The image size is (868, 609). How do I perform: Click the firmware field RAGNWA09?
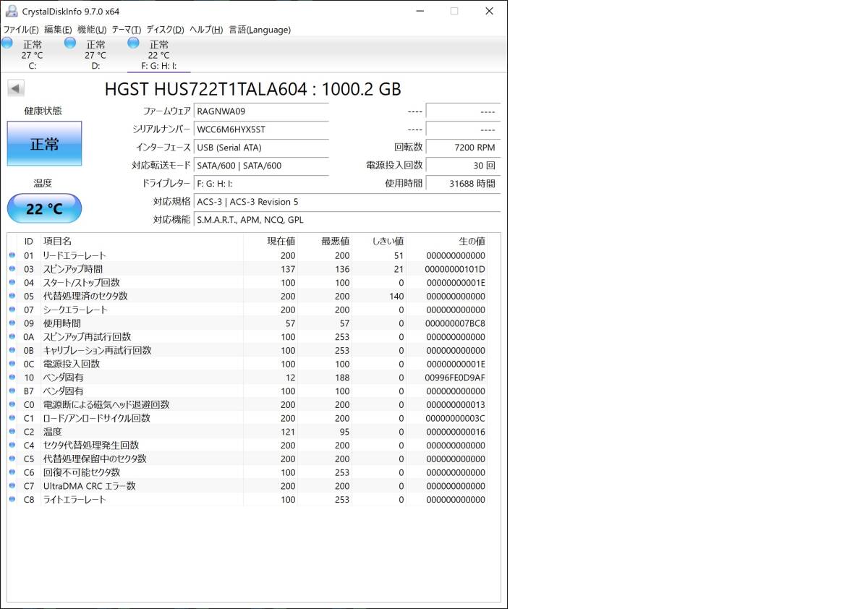click(x=261, y=111)
